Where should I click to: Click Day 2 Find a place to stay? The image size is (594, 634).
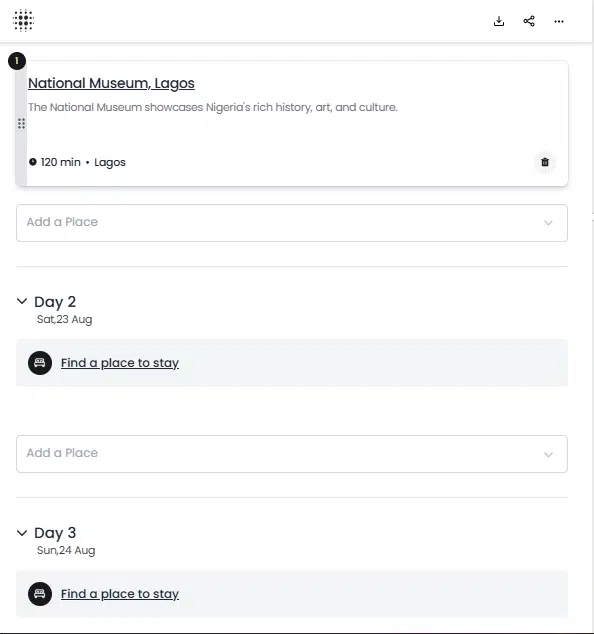[120, 363]
